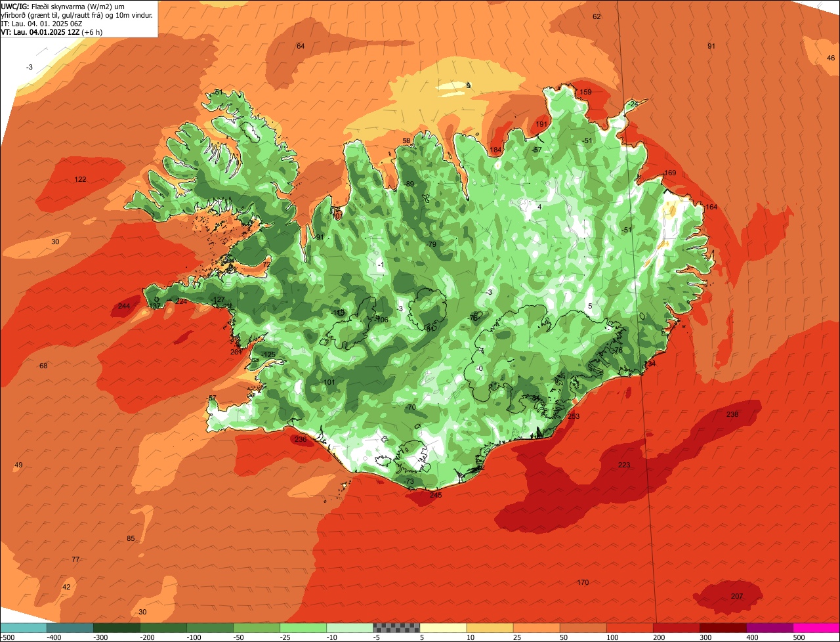Screen dimensions: 840x642
Task: Click the flux value '122' on the map
Action: tap(80, 179)
